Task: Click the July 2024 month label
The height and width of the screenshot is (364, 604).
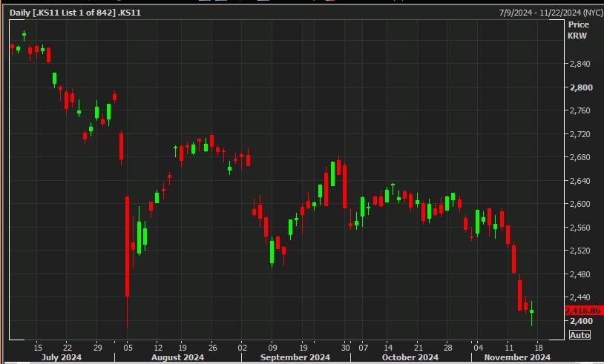Action: 62,357
